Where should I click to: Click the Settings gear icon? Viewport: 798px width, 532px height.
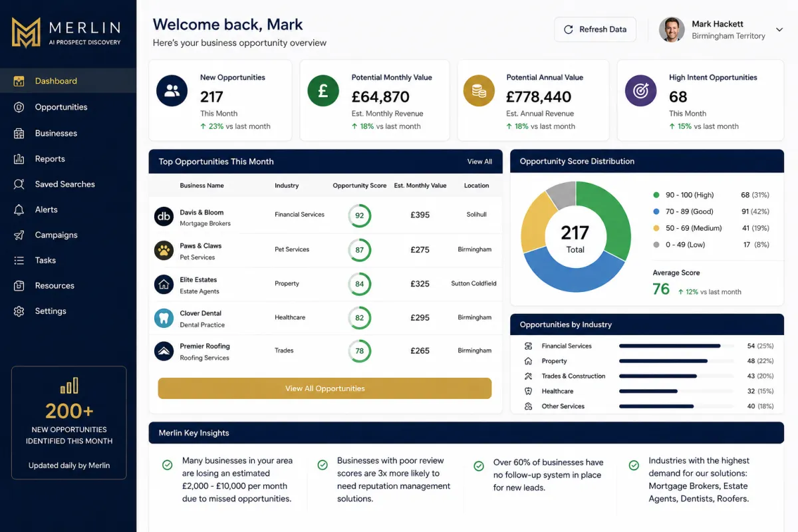pos(19,311)
